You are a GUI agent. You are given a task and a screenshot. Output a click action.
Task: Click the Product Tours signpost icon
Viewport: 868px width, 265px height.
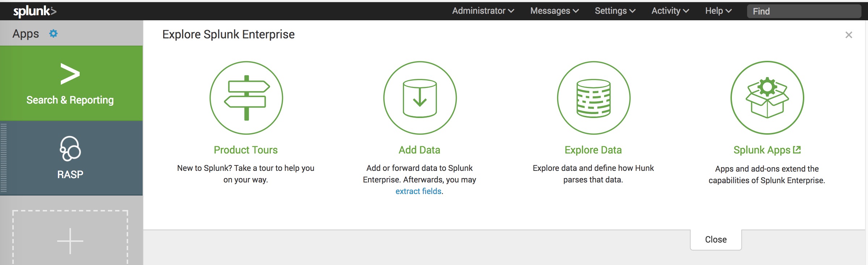[246, 98]
